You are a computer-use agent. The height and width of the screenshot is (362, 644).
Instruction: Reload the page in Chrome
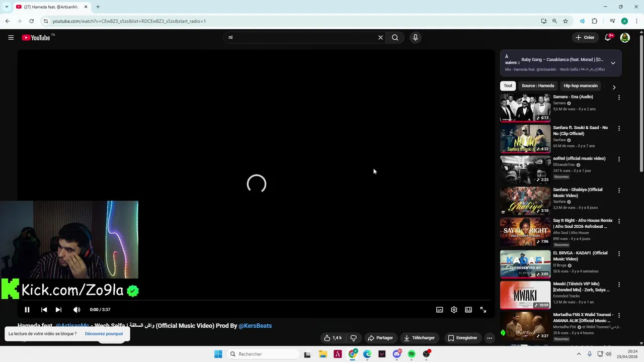pos(31,21)
